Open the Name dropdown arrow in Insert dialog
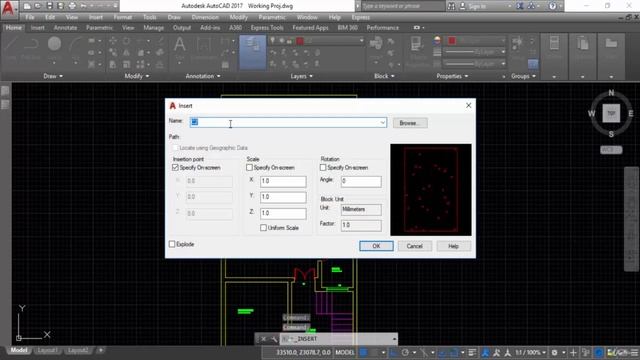The height and width of the screenshot is (360, 640). coord(382,122)
